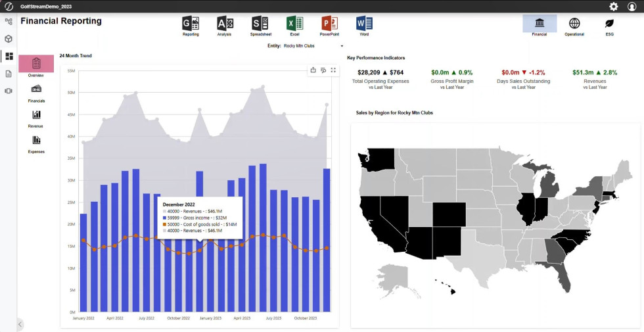Open the Word export icon
The width and height of the screenshot is (644, 332).
point(364,24)
